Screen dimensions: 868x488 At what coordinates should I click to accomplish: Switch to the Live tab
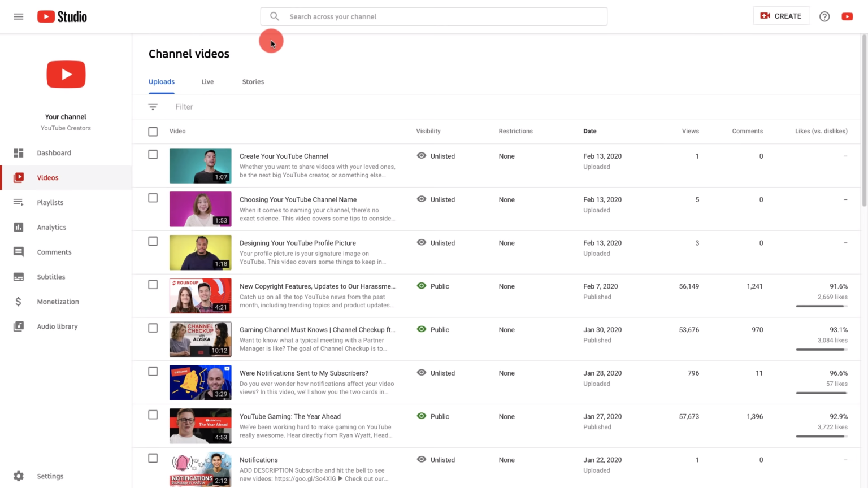tap(207, 81)
